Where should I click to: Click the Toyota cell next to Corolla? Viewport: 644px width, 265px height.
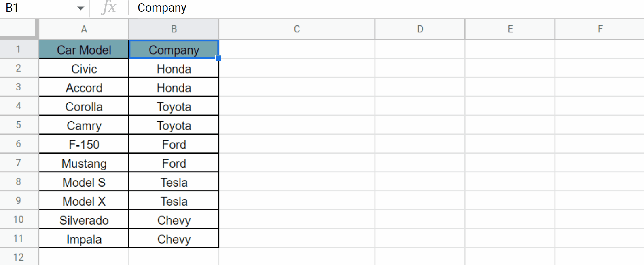coord(174,107)
